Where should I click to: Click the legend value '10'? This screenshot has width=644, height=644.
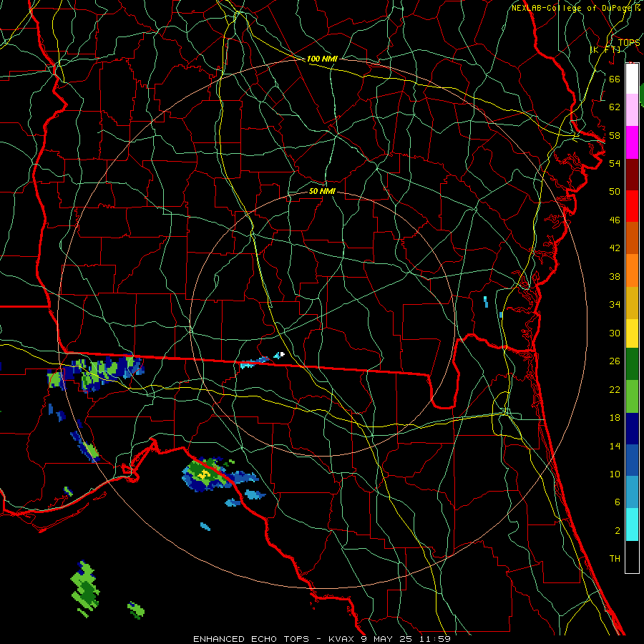615,474
